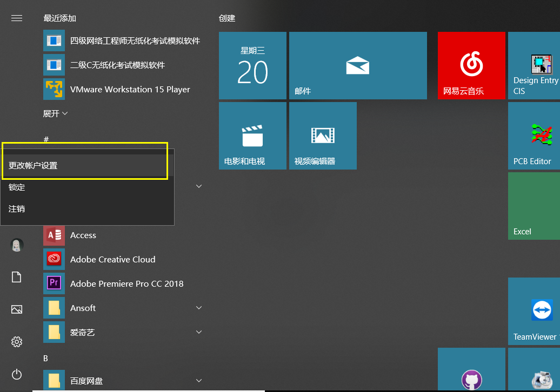560x392 pixels.
Task: Select 更改帐户设置 in the account menu
Action: 87,166
